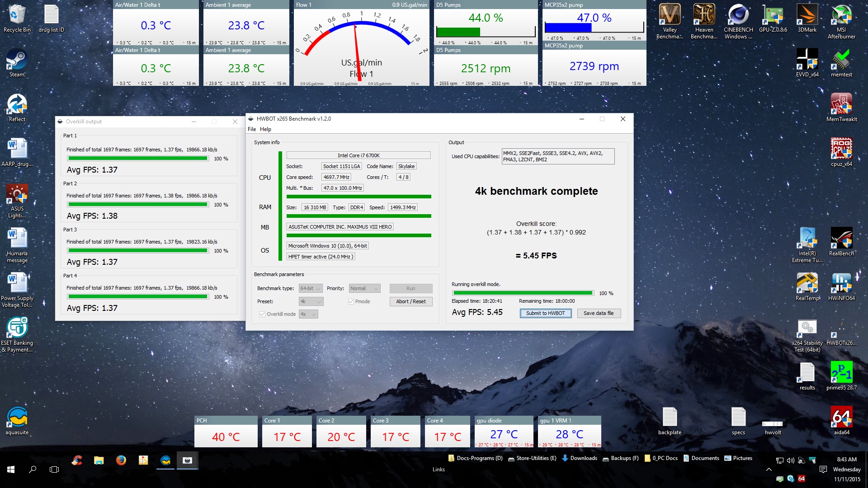Image resolution: width=868 pixels, height=488 pixels.
Task: Open the Recycle Bin desktop icon
Action: [x=17, y=19]
